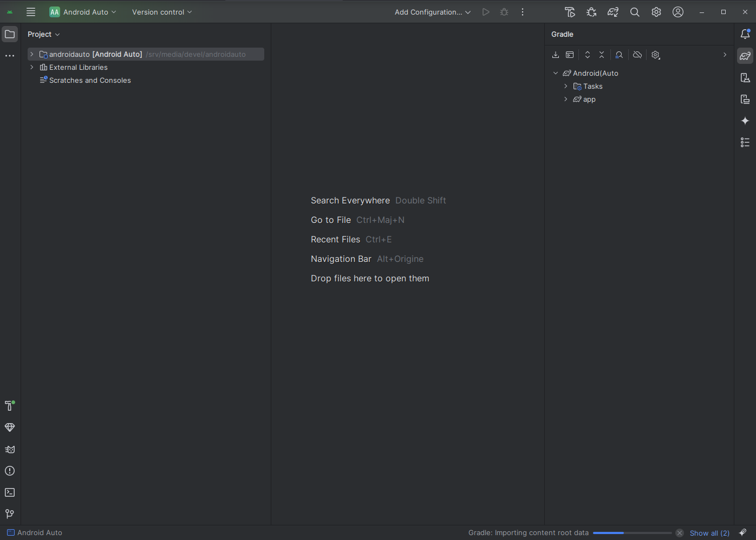This screenshot has height=540, width=756.
Task: Toggle the Gradle elephant panel button
Action: point(745,56)
